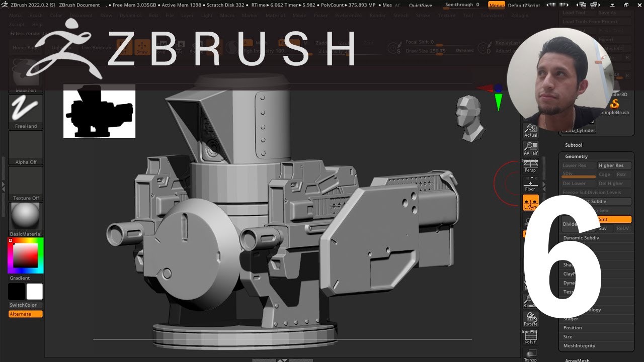
Task: Activate Draw mode in the top shelf
Action: click(142, 47)
